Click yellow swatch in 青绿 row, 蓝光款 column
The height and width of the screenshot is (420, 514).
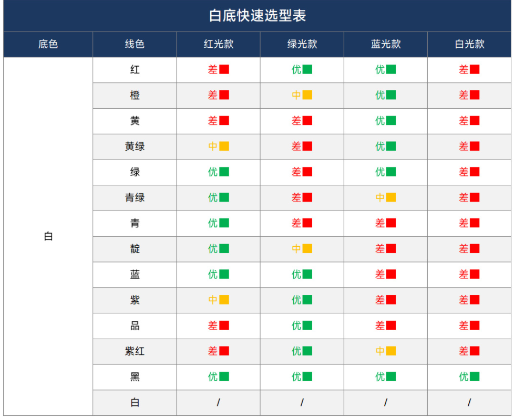tap(391, 197)
